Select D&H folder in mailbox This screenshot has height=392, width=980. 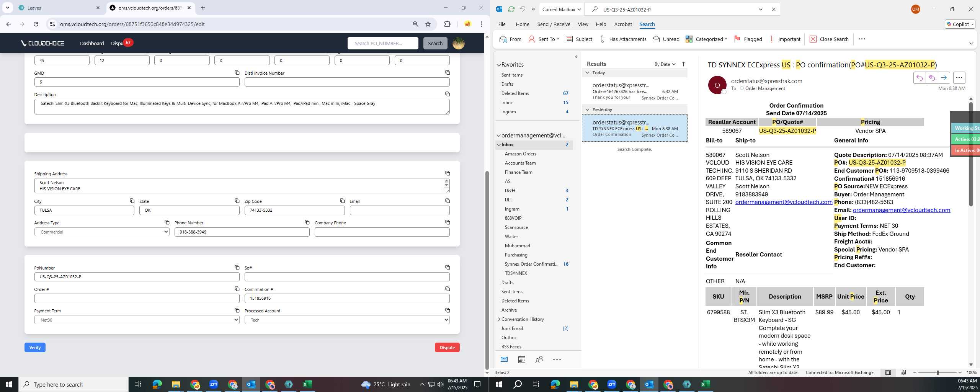click(535, 191)
